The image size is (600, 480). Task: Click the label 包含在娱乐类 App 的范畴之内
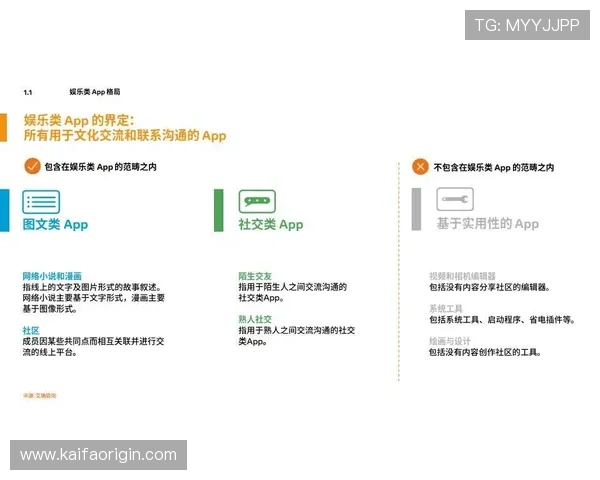(100, 167)
